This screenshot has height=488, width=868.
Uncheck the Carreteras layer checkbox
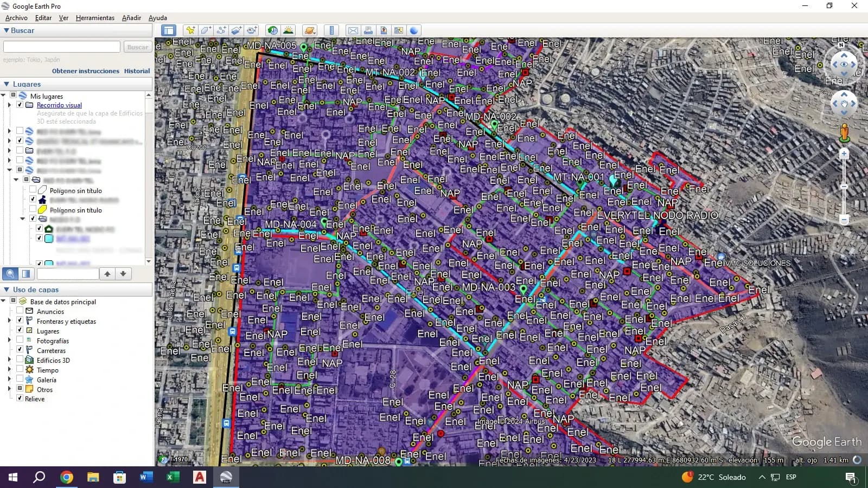click(20, 350)
